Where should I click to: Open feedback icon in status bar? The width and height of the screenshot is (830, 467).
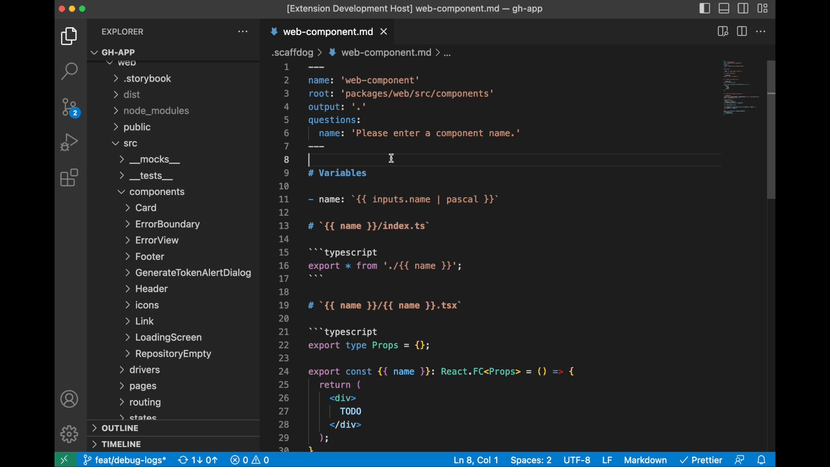(739, 460)
